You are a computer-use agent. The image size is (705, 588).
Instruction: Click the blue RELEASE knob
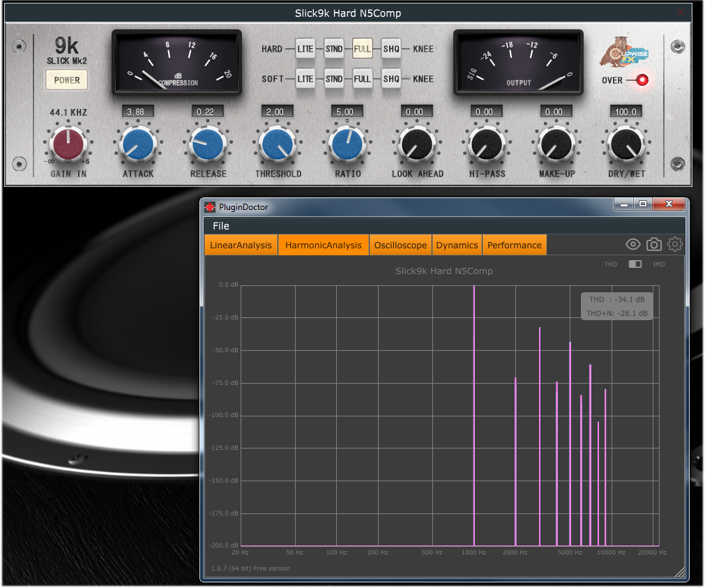click(x=207, y=144)
